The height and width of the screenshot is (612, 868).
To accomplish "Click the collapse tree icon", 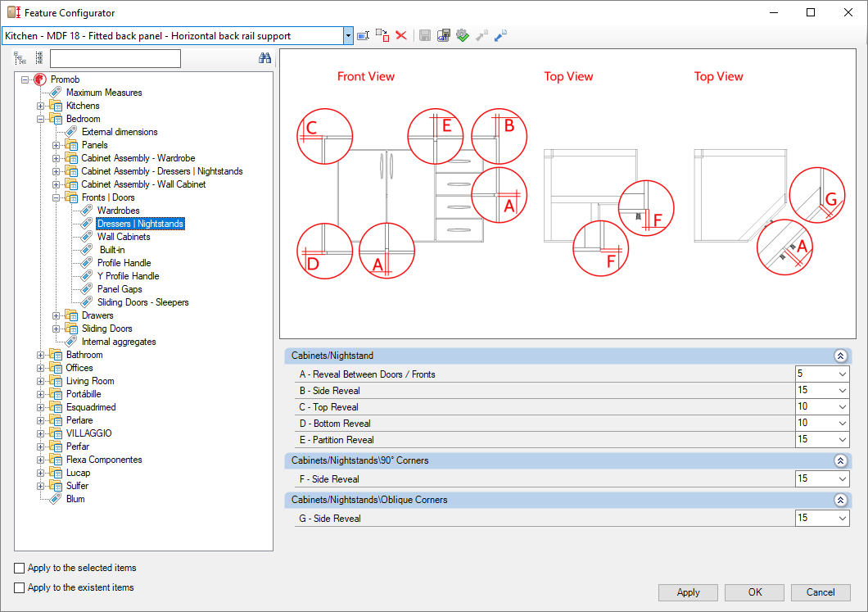I will [38, 58].
